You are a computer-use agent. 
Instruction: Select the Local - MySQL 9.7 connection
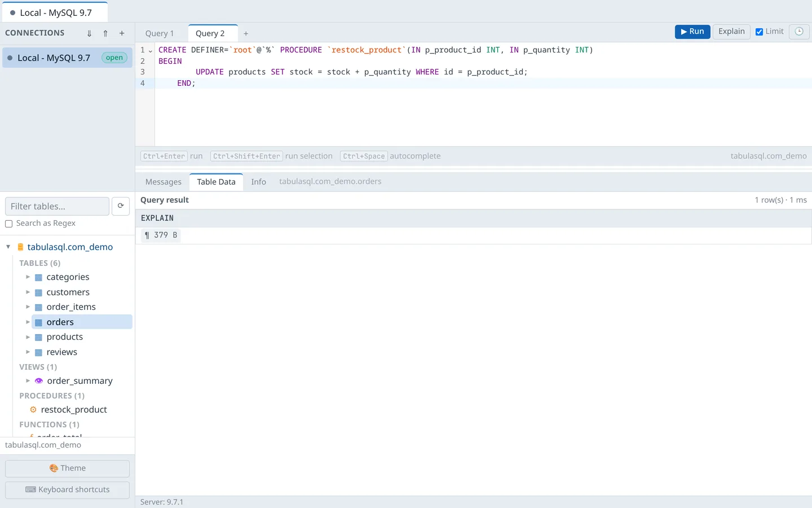click(x=67, y=58)
